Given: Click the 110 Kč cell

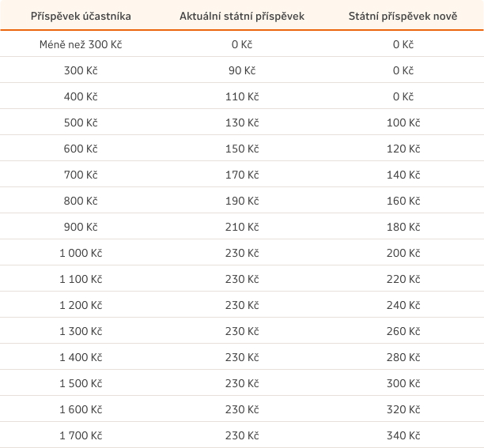Looking at the screenshot, I should coord(242,96).
